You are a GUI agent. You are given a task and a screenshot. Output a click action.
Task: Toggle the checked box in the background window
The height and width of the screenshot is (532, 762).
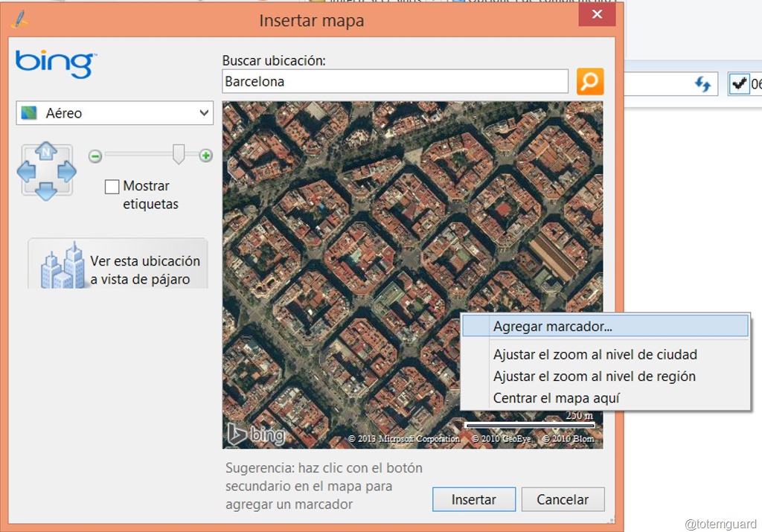(x=739, y=84)
